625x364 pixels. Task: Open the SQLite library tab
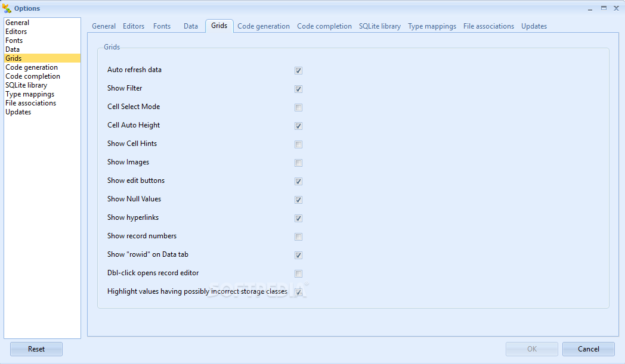(x=380, y=26)
